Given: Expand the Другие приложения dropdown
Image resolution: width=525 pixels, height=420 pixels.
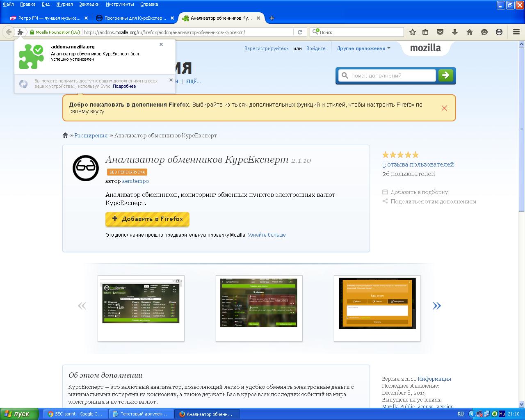Looking at the screenshot, I should click(x=363, y=48).
